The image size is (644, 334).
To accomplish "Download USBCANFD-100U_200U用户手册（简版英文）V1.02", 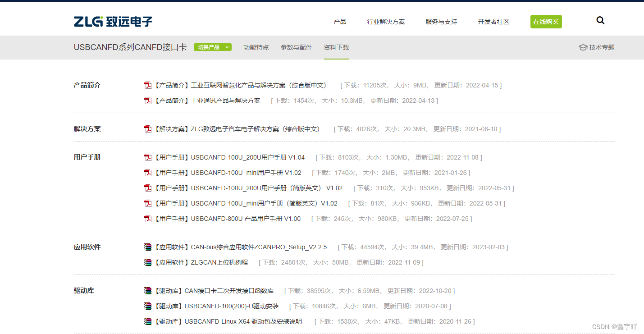I will pos(248,188).
